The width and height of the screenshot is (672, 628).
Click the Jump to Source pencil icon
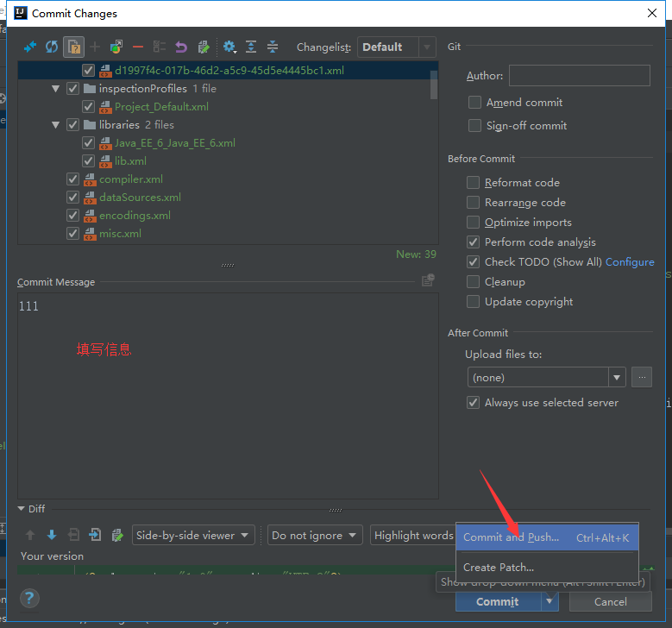(x=204, y=47)
